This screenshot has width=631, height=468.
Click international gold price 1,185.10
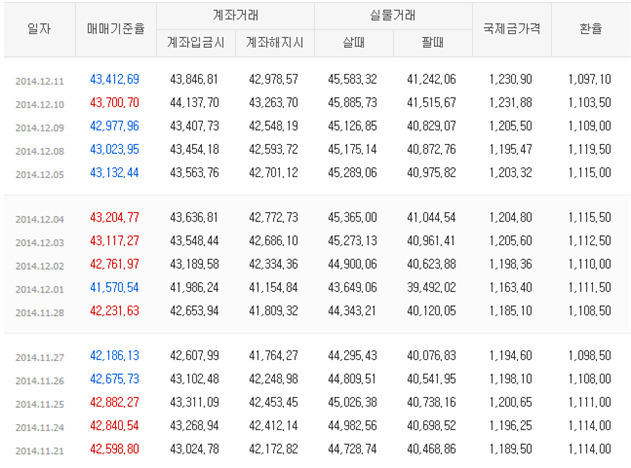[511, 311]
